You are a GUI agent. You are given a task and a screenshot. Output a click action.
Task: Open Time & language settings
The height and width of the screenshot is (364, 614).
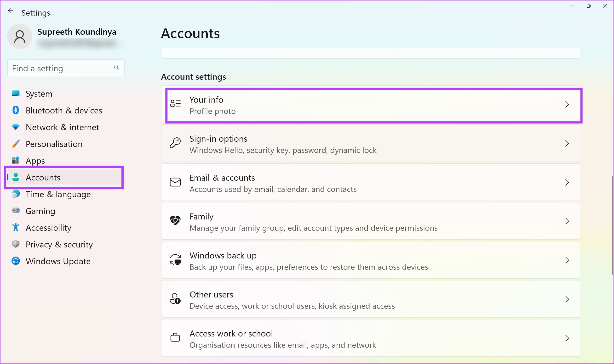click(58, 194)
